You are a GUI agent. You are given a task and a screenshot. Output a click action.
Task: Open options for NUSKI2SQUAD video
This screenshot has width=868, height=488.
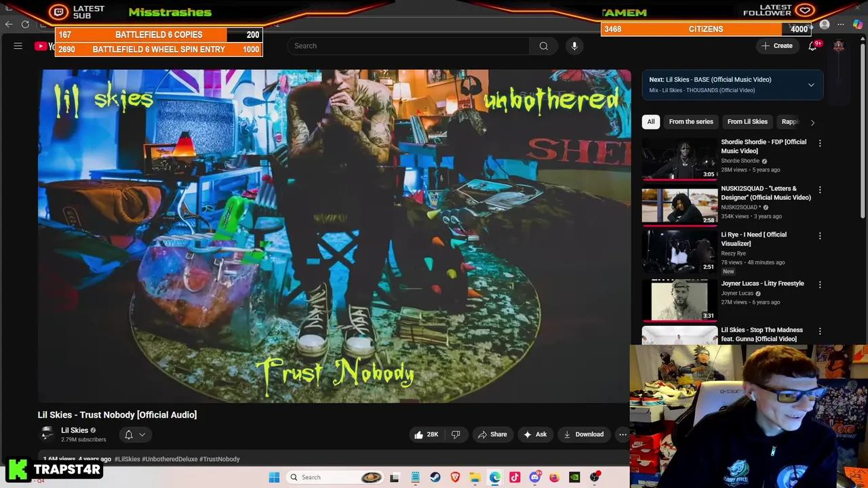[820, 190]
